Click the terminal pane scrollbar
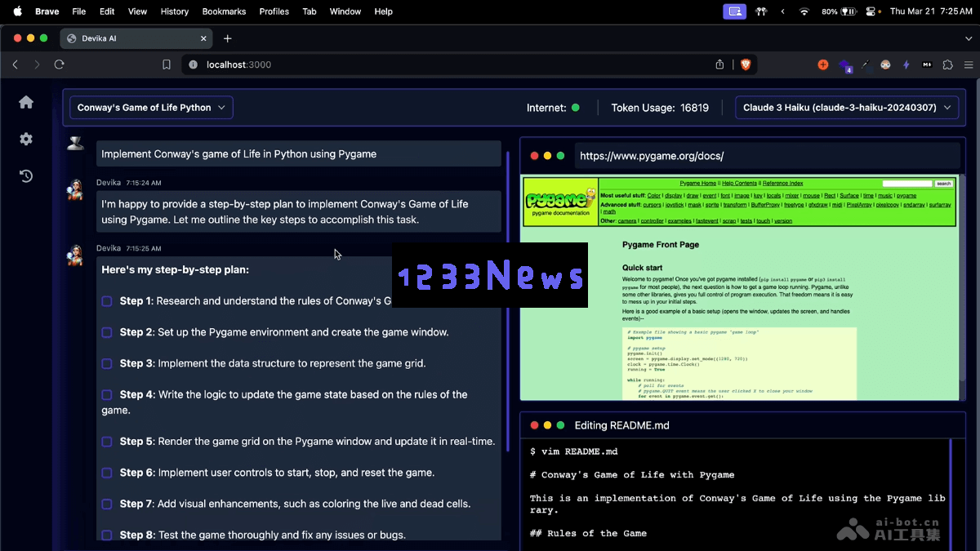 point(951,494)
